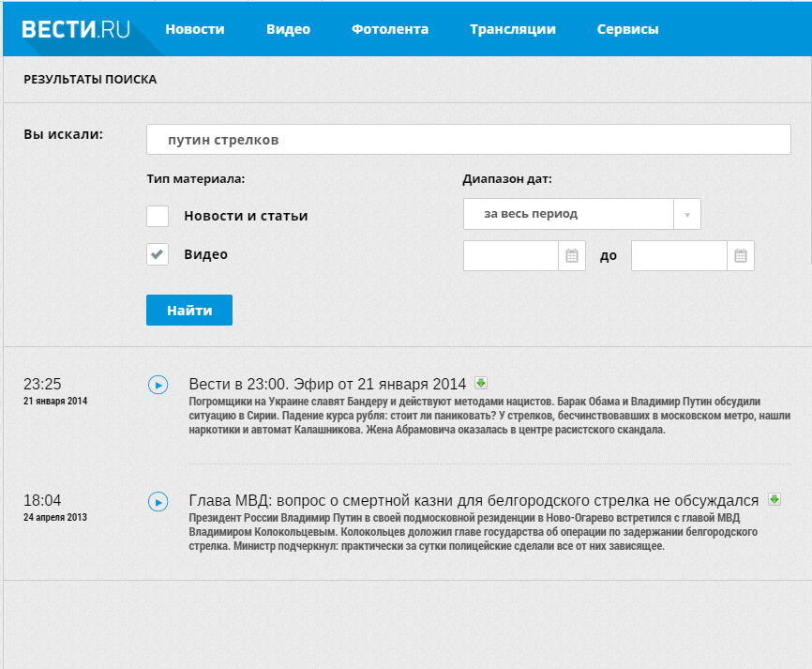This screenshot has width=812, height=669.
Task: Play the Глава МВД video
Action: [158, 502]
